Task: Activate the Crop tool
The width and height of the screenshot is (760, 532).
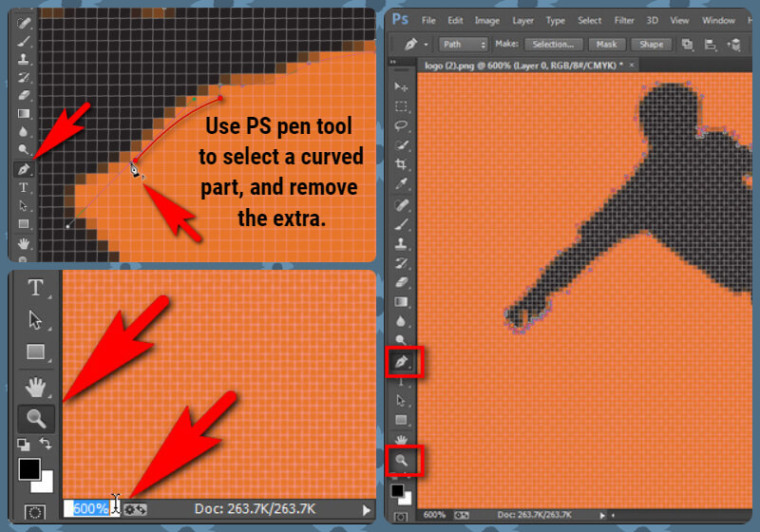Action: [401, 164]
